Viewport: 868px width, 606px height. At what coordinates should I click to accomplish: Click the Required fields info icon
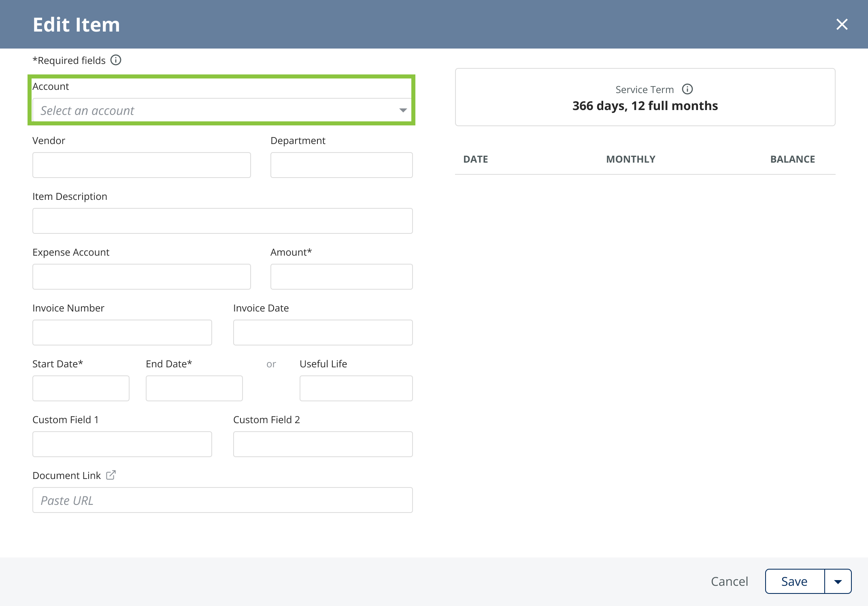[x=116, y=60]
